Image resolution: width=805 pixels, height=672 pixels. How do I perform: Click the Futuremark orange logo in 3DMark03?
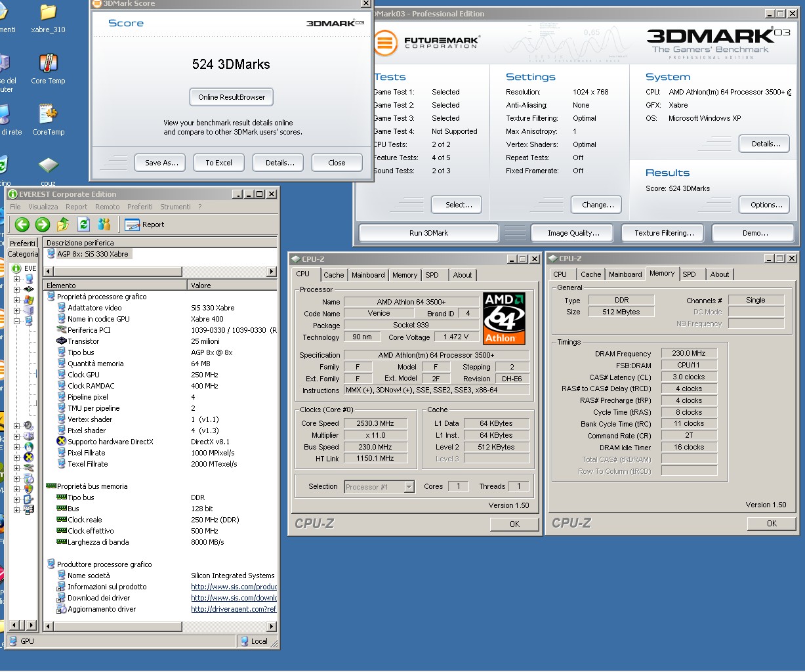point(385,44)
